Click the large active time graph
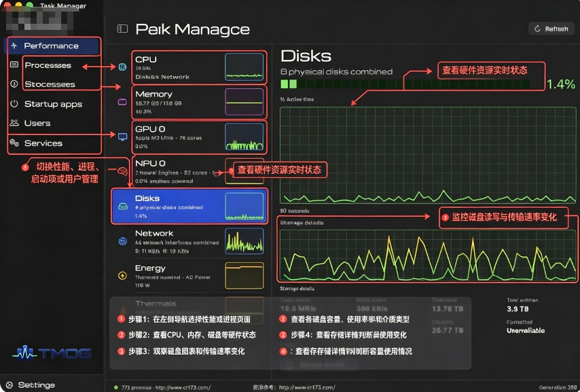The image size is (580, 392). coord(428,155)
